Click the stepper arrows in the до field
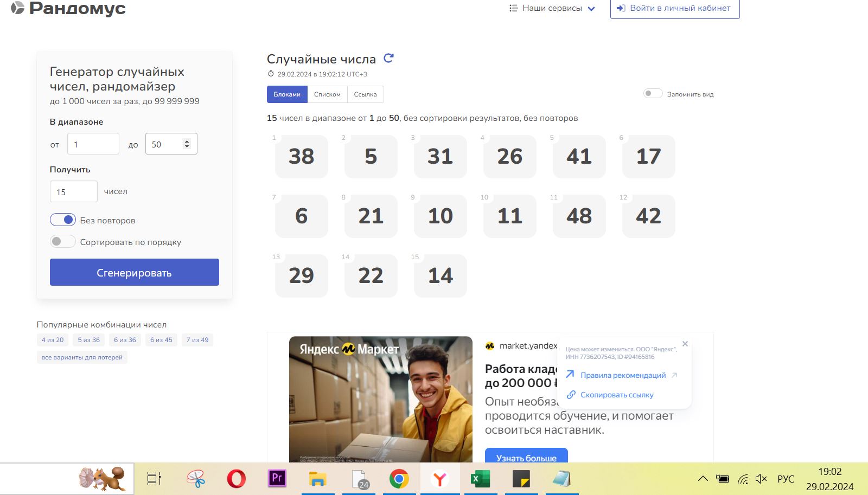The image size is (868, 495). (187, 144)
